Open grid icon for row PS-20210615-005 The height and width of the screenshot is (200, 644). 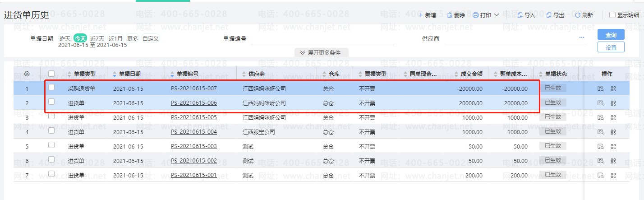click(x=613, y=117)
